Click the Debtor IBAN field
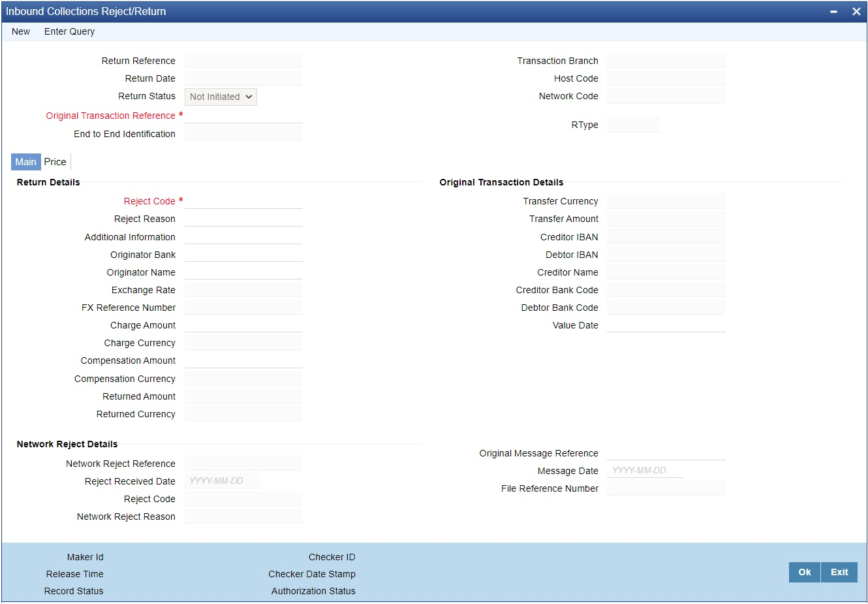 coord(666,255)
